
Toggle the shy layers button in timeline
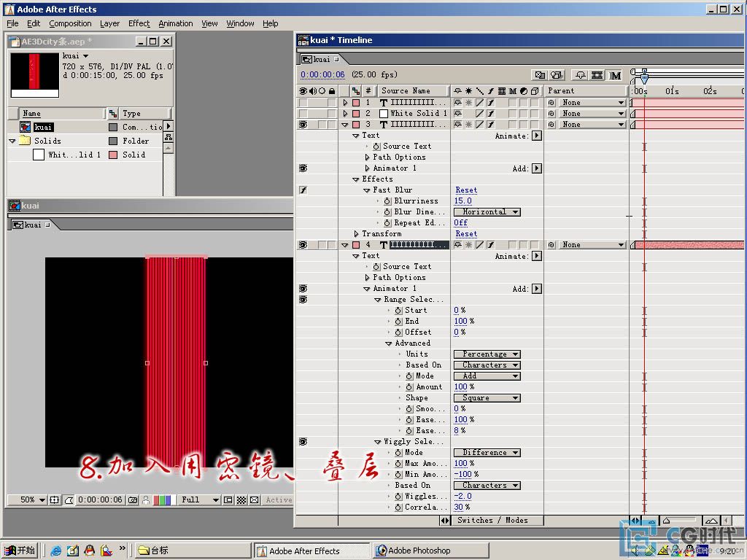pos(580,75)
